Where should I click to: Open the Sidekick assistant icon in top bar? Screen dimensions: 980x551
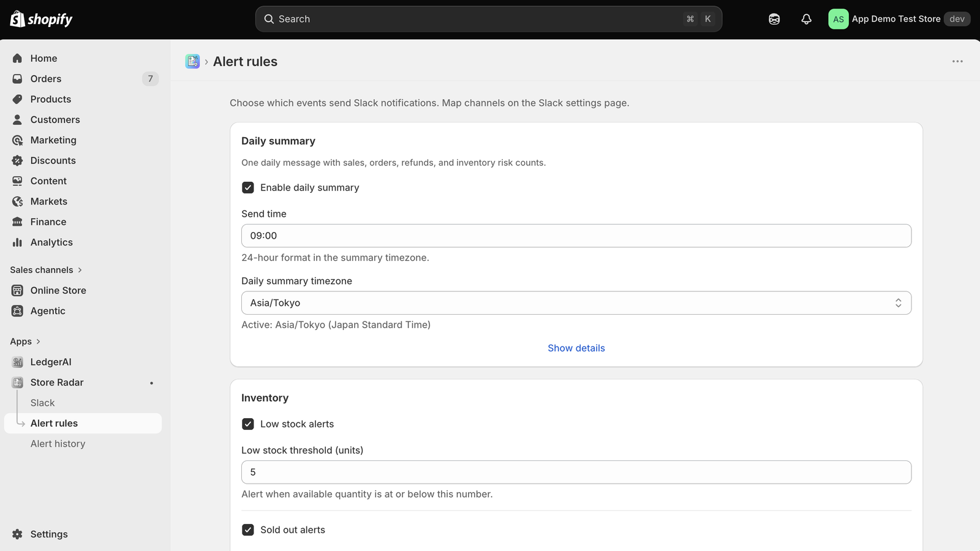(774, 19)
